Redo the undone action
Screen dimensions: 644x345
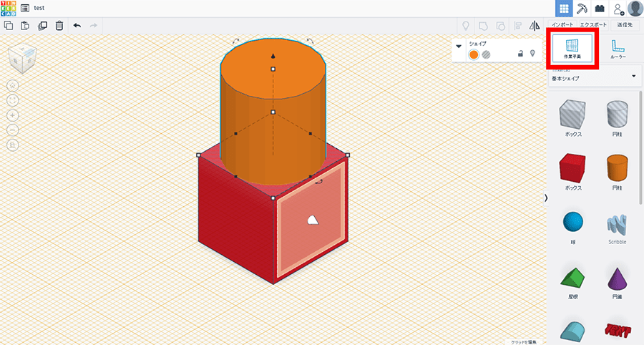[x=93, y=26]
